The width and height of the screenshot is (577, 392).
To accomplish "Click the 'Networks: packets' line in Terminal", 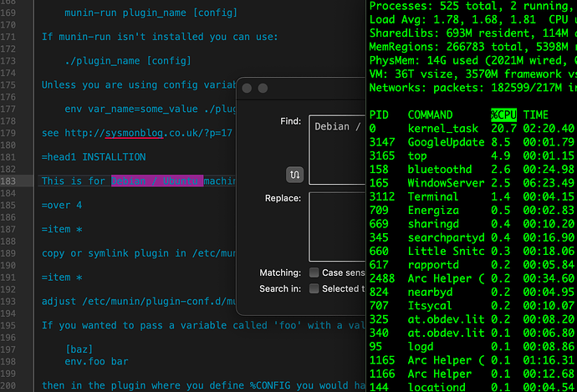I will (x=473, y=88).
